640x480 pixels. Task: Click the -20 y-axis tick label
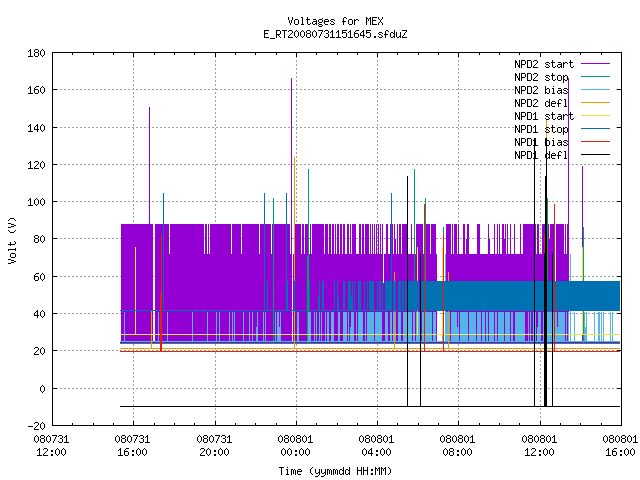pos(36,426)
